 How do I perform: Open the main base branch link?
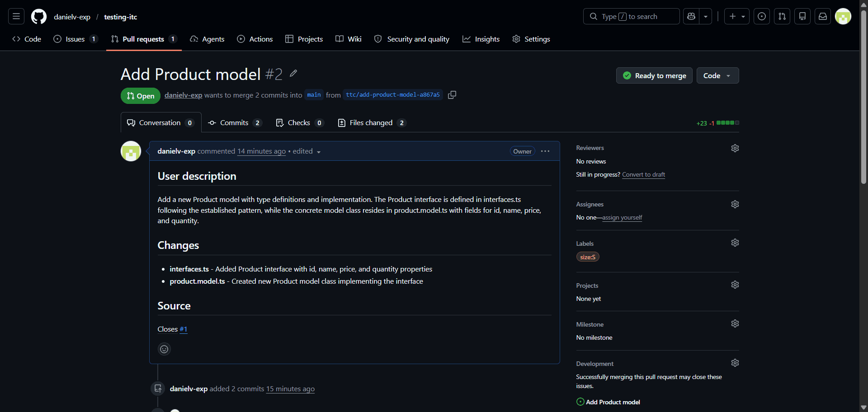(x=314, y=95)
